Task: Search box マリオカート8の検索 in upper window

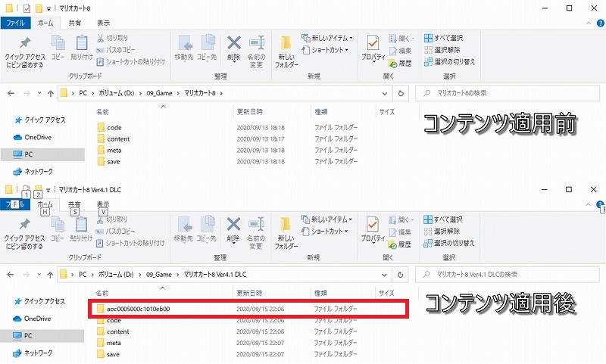Action: tap(508, 93)
